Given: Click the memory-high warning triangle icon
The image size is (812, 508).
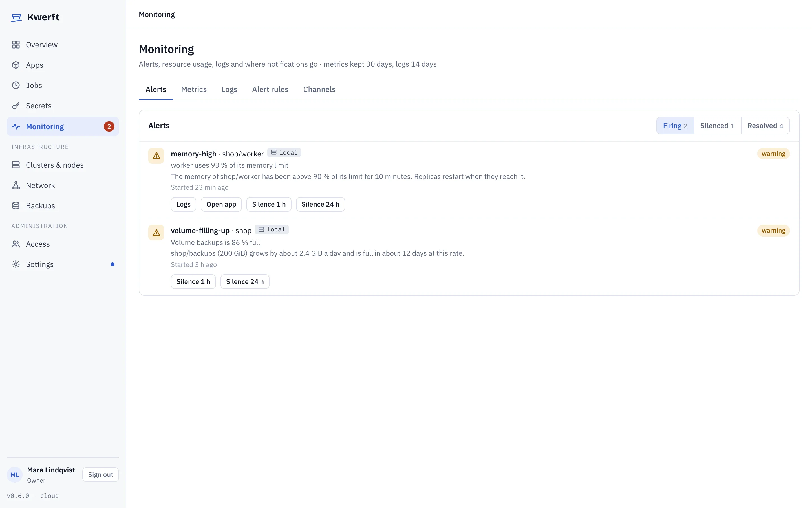Looking at the screenshot, I should 156,156.
